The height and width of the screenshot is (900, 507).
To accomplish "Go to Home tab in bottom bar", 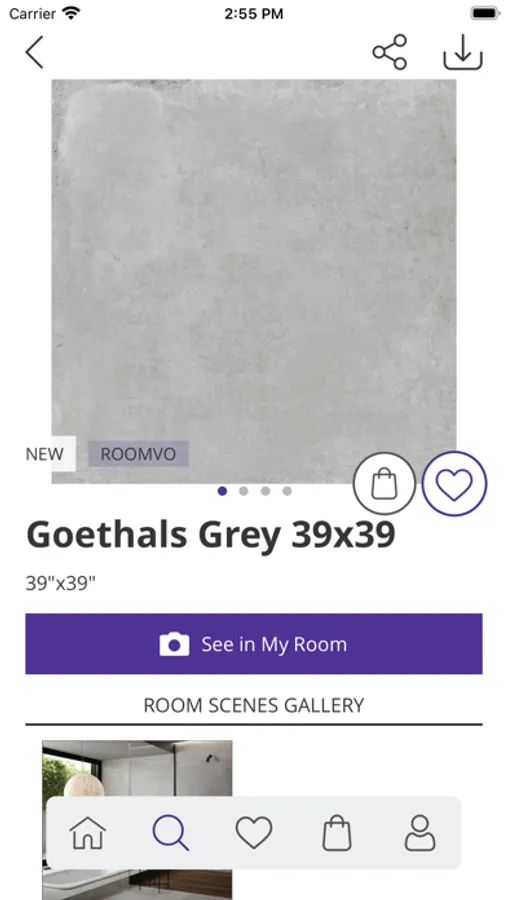I will coord(88,833).
